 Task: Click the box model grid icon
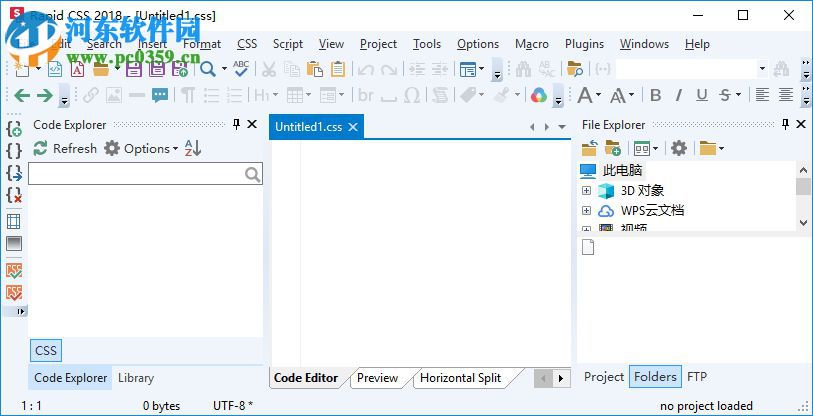click(x=14, y=221)
